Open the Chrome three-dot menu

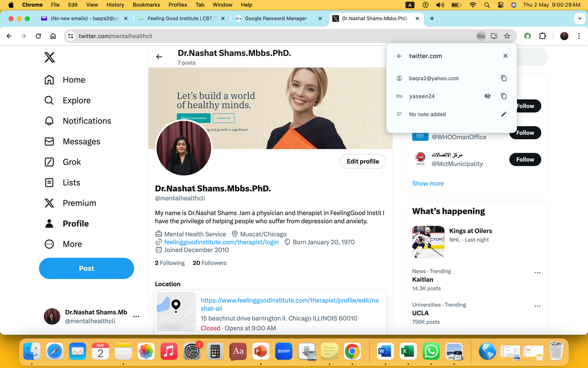[x=579, y=36]
